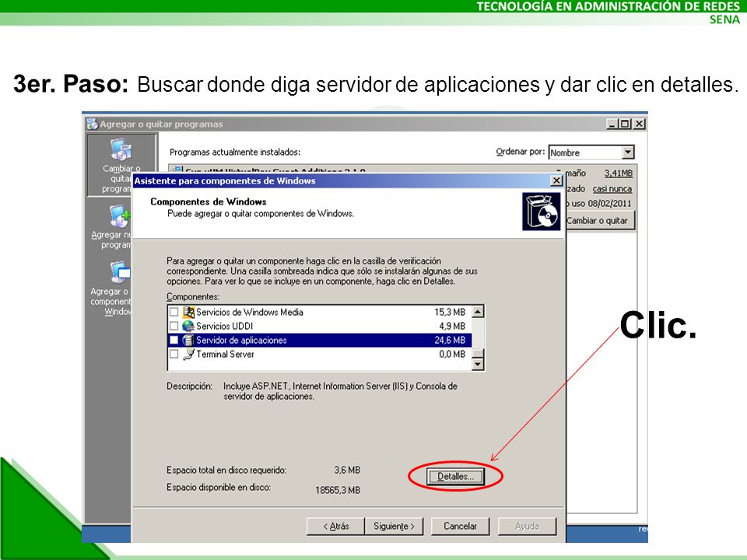
Task: Enable the Terminal Server checkbox
Action: coord(174,355)
